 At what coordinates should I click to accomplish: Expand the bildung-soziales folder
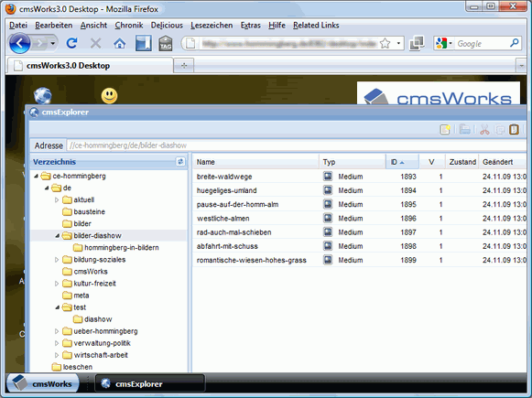(57, 260)
